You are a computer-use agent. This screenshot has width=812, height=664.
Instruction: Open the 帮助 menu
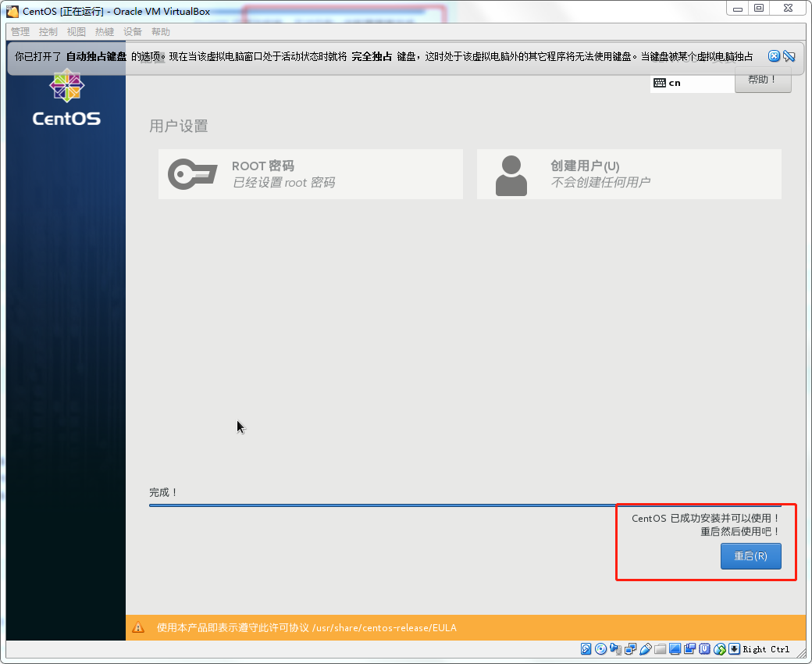tap(161, 31)
